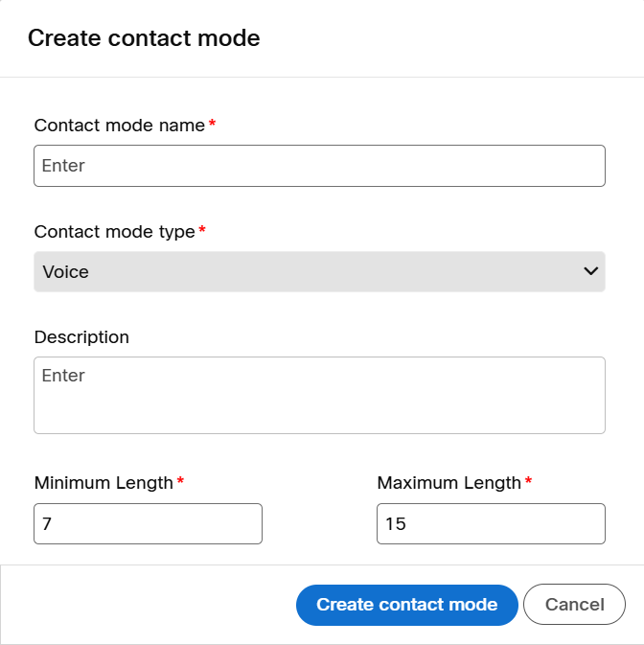Click the red asterisk beside Contact mode type

coord(202,230)
